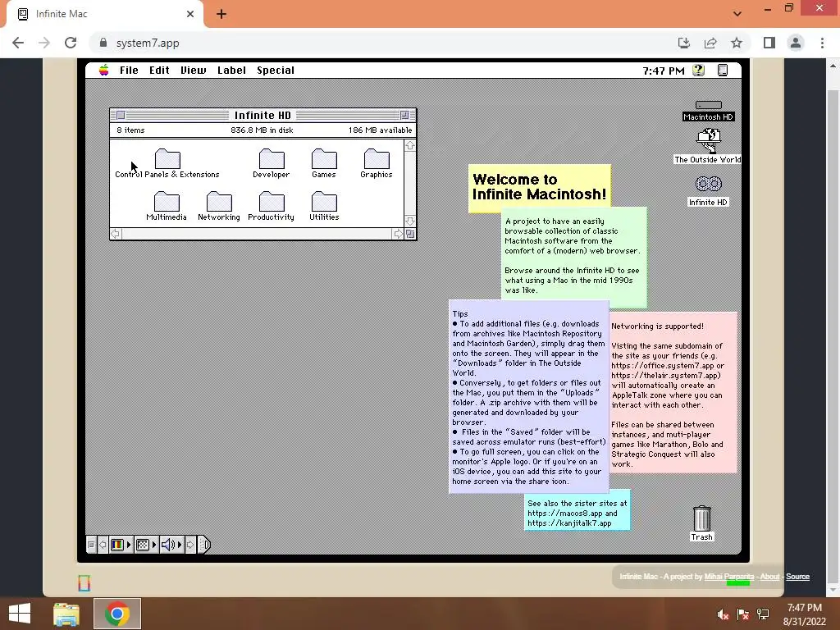The image size is (840, 630).
Task: Open the Control Strip monitor color depth module
Action: (x=121, y=545)
